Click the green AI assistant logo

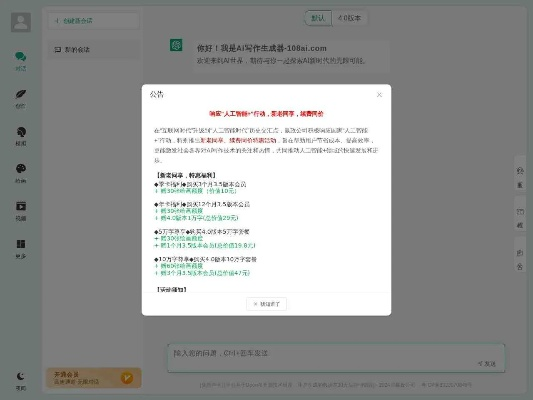coord(176,45)
